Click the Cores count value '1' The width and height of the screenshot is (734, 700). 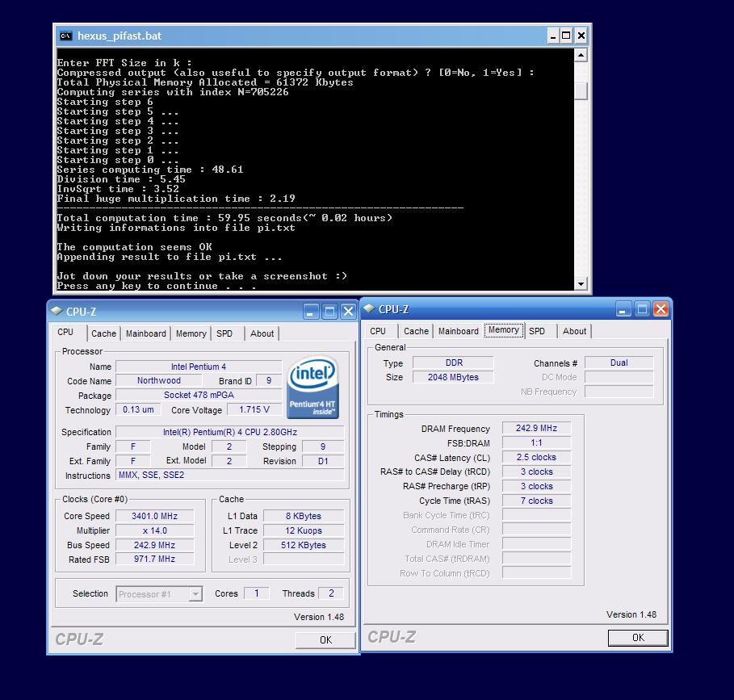coord(256,593)
